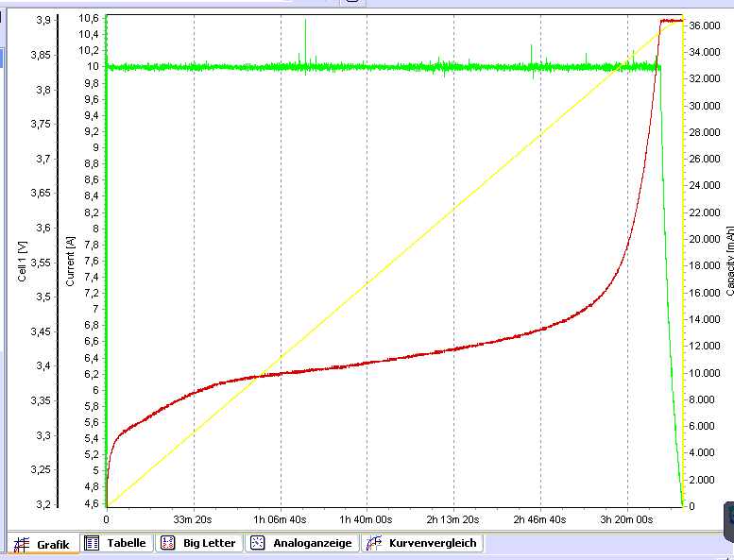
Task: Show the Analoganzeige view tab
Action: point(301,544)
